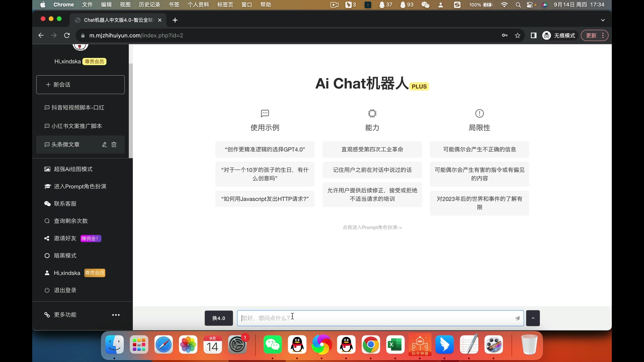
Task: Open 历史记录 menu in menu bar
Action: [149, 5]
